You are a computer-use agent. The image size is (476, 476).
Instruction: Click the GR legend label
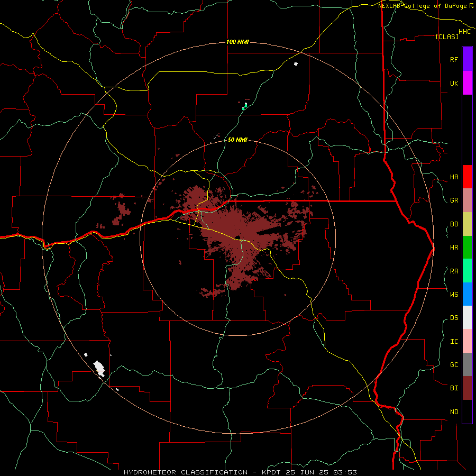click(x=454, y=200)
